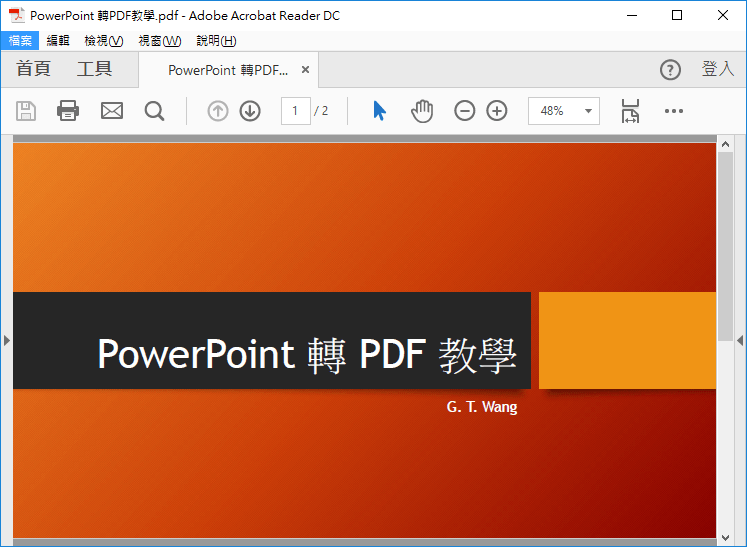The height and width of the screenshot is (547, 747).
Task: Activate the Hand pan tool
Action: coord(422,111)
